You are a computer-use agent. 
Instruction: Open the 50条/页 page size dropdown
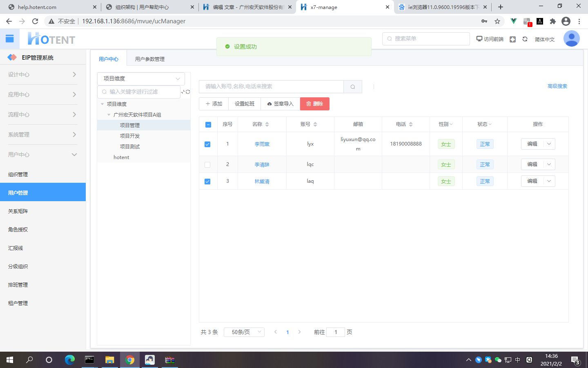244,332
